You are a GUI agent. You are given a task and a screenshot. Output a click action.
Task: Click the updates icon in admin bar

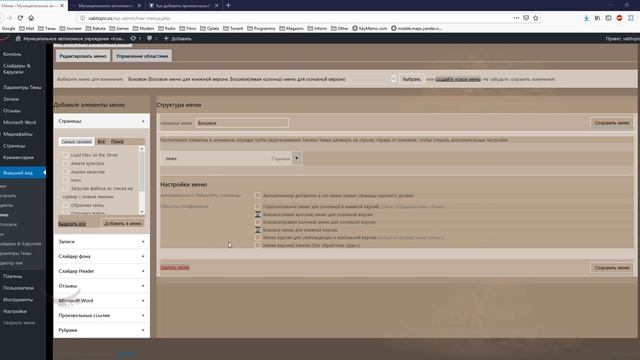pyautogui.click(x=133, y=38)
